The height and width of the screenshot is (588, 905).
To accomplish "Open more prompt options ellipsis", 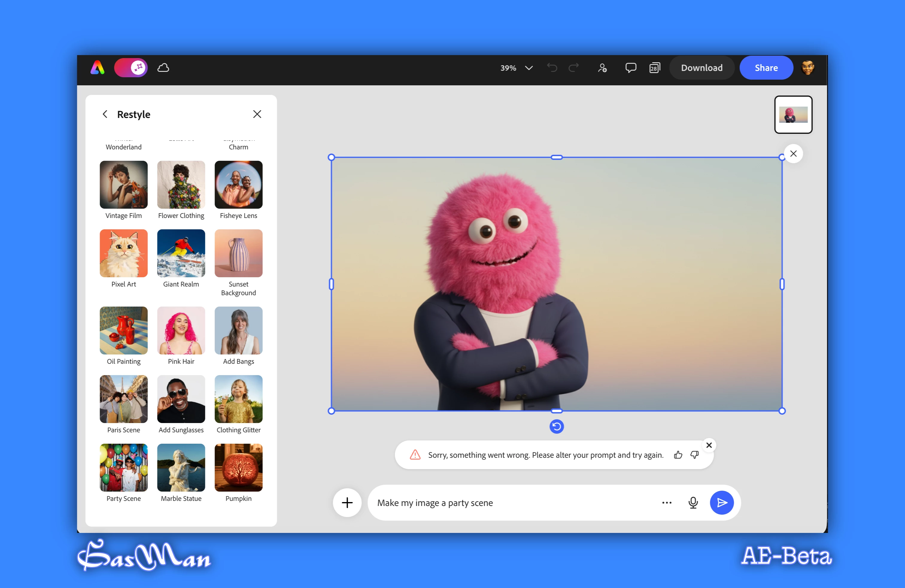I will (x=666, y=503).
